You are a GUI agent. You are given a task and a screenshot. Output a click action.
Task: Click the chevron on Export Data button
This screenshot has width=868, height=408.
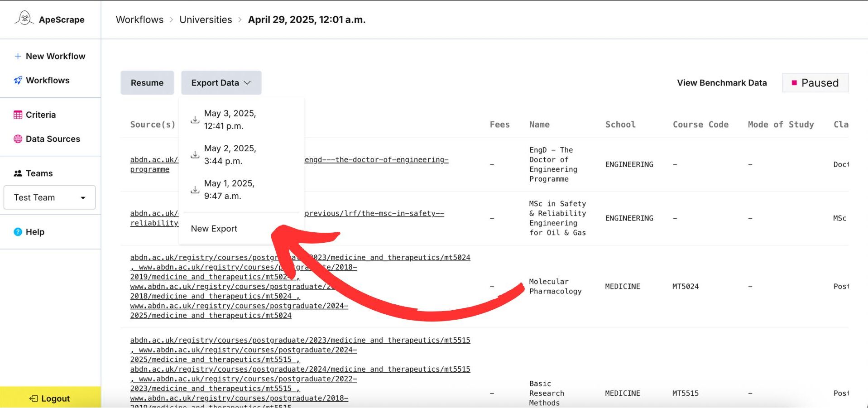(247, 83)
